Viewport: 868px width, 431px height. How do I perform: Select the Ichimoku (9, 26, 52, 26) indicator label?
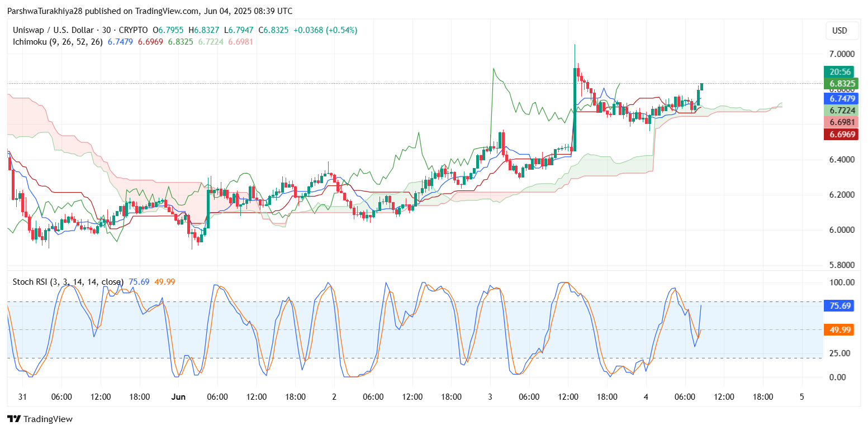pyautogui.click(x=58, y=42)
